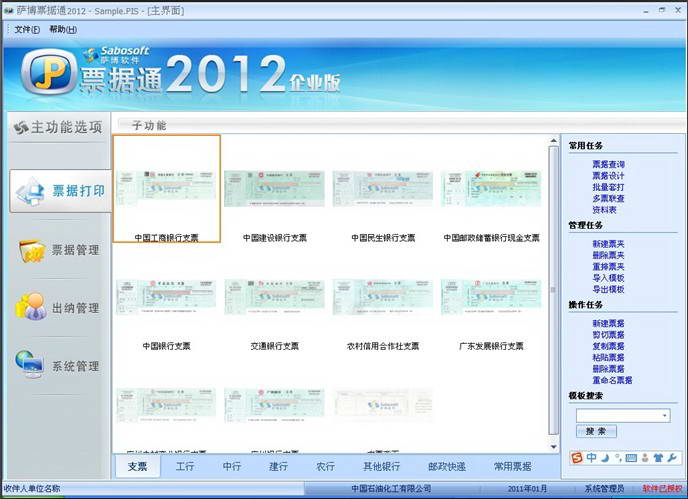Open the IME soft keyboard icon
This screenshot has width=688, height=499.
(631, 458)
